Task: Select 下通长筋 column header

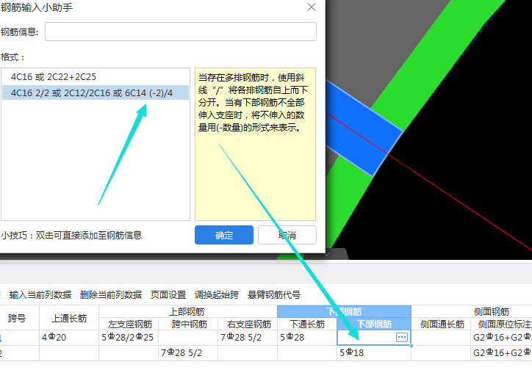Action: click(307, 324)
